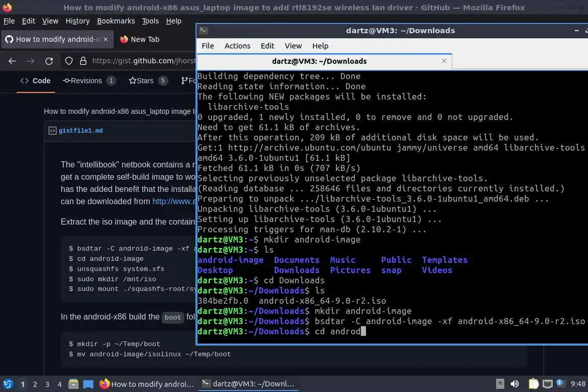Screen dimensions: 588x392
Task: Close the 'How to modify android-x' tab
Action: click(106, 39)
